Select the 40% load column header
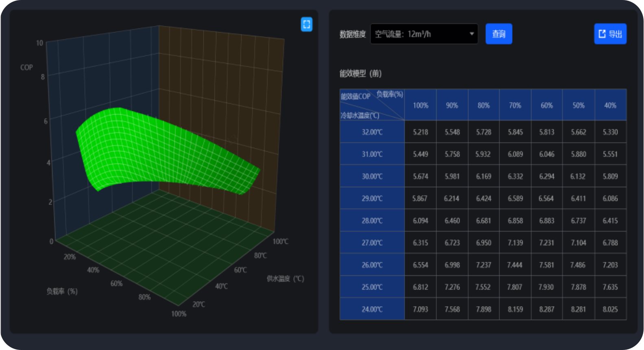 610,105
